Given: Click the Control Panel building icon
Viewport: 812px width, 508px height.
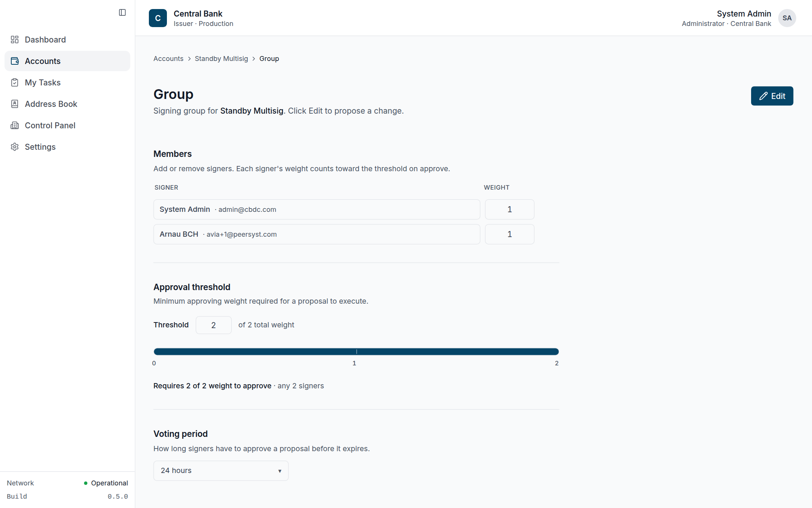Looking at the screenshot, I should (15, 125).
